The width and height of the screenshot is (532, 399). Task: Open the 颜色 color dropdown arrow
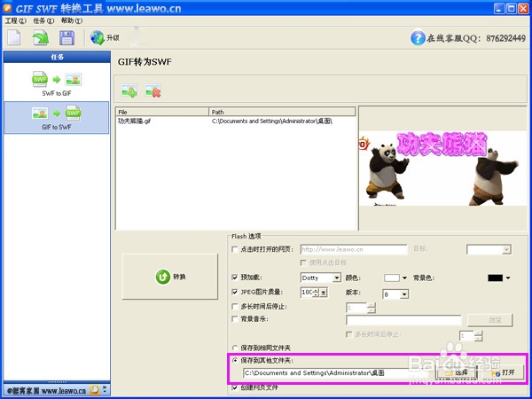point(404,278)
